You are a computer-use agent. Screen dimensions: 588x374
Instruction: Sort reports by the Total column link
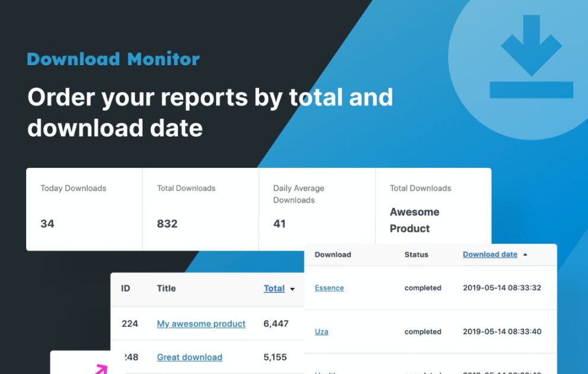pos(274,289)
